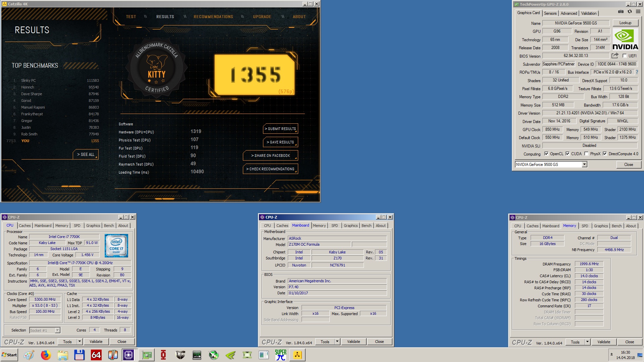The width and height of the screenshot is (644, 362).
Task: Click the yellow square taskbar icon
Action: coord(298,355)
